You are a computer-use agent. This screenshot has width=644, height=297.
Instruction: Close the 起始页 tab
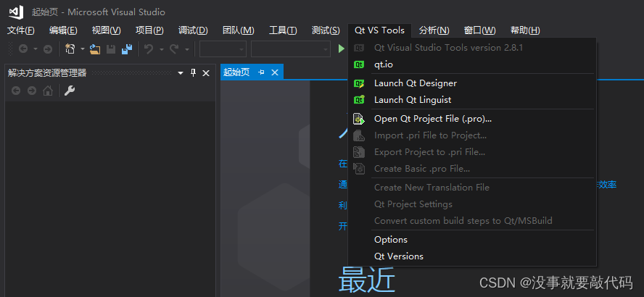pyautogui.click(x=275, y=72)
